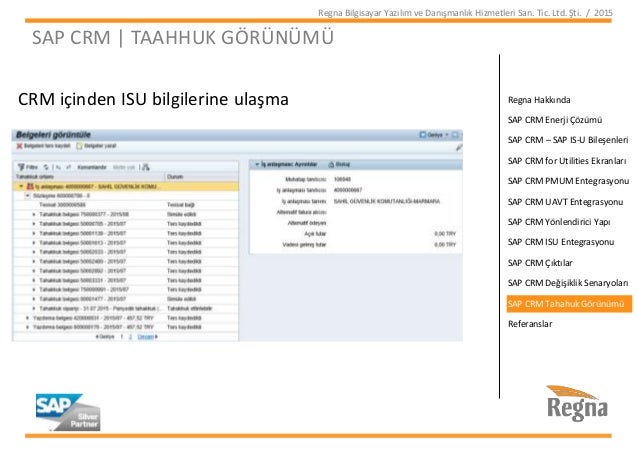Collapse the Sözleşme tree node
Viewport: 638px width, 450px height.
(x=28, y=196)
